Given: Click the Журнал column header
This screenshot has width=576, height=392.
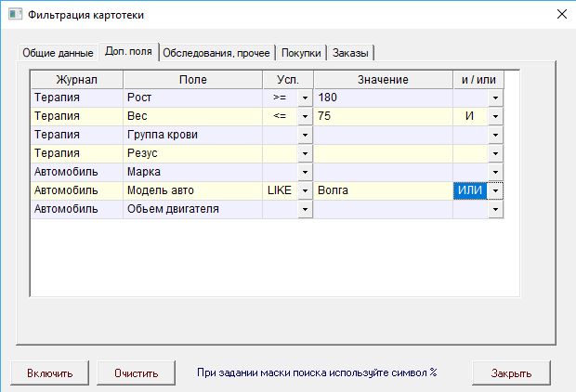Looking at the screenshot, I should pyautogui.click(x=77, y=80).
